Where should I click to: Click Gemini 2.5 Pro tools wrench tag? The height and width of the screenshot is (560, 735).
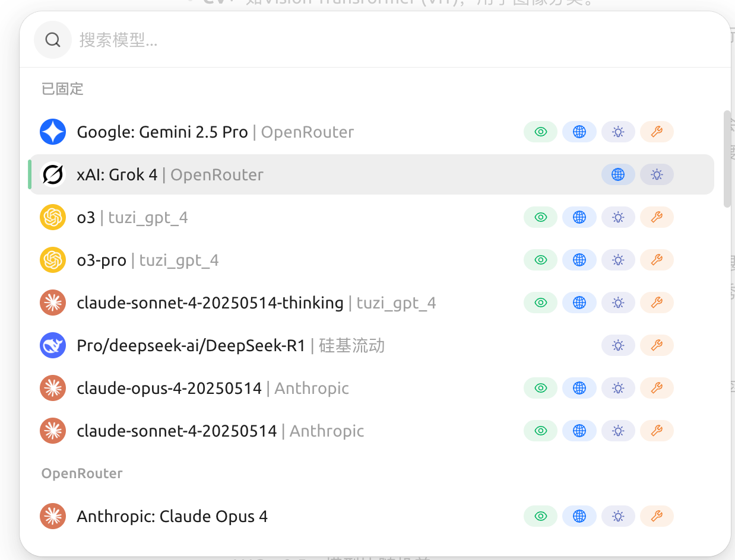657,132
